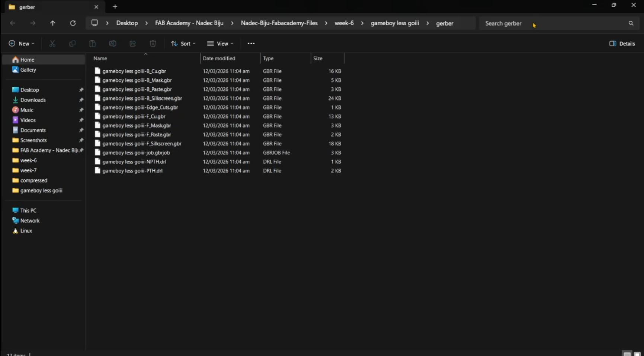The width and height of the screenshot is (644, 356).
Task: Navigate to week-6 in the breadcrumb bar
Action: point(343,23)
